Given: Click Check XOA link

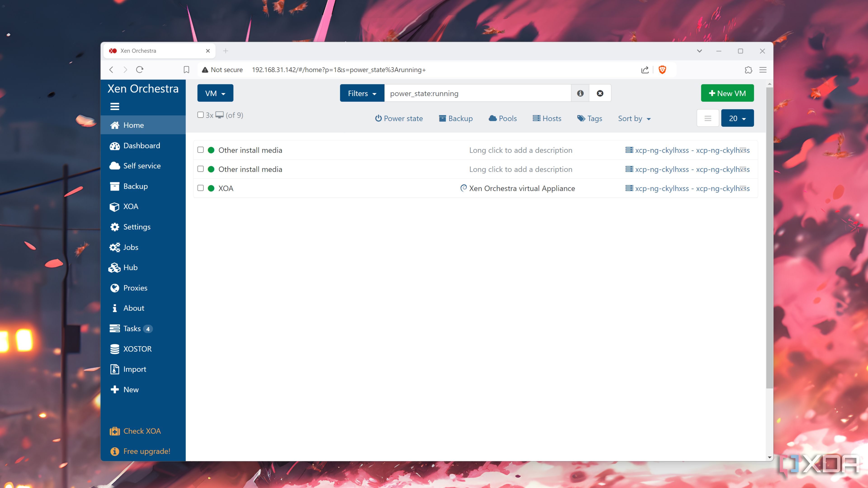Looking at the screenshot, I should pos(143,431).
